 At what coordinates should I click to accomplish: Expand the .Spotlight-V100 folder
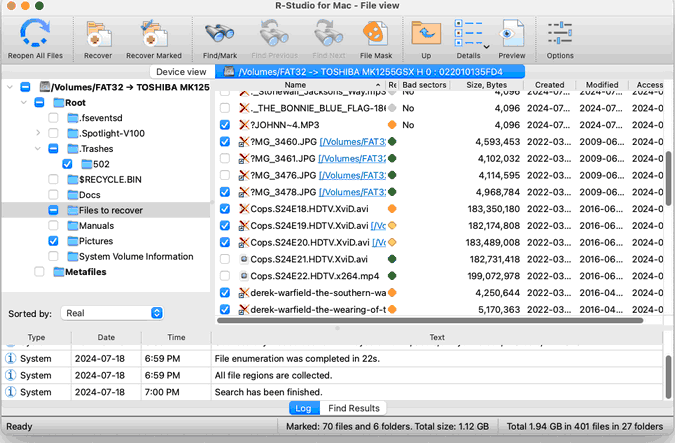pos(38,133)
